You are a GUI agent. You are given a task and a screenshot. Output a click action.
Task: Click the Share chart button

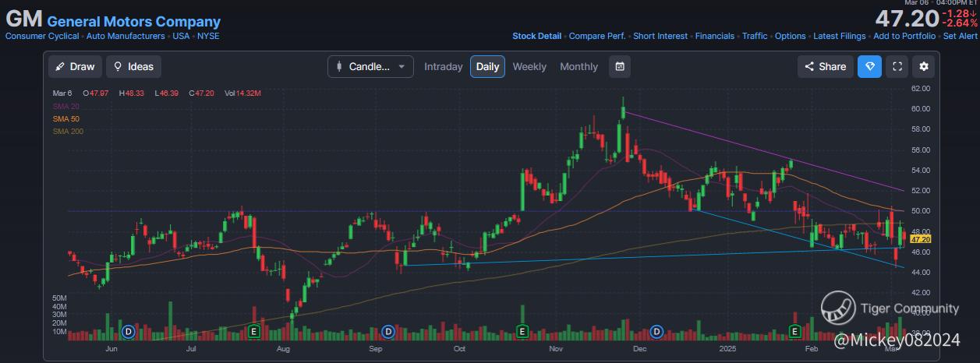[x=825, y=67]
